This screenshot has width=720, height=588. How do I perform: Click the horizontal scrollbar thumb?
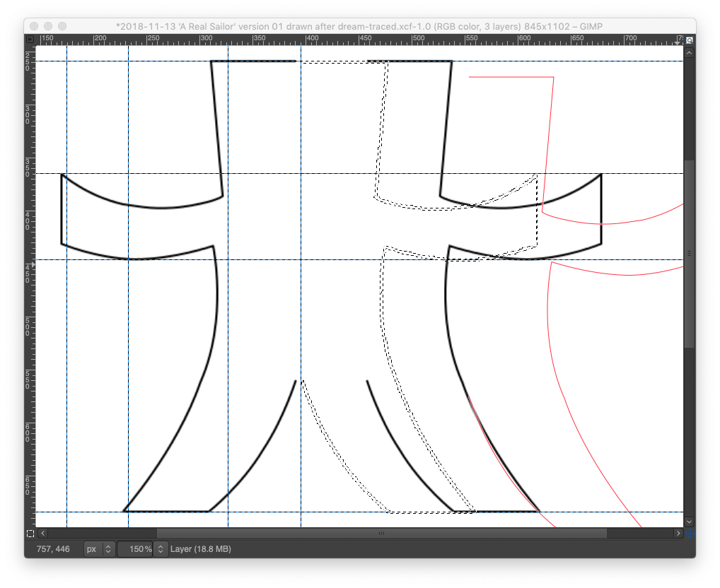point(381,534)
